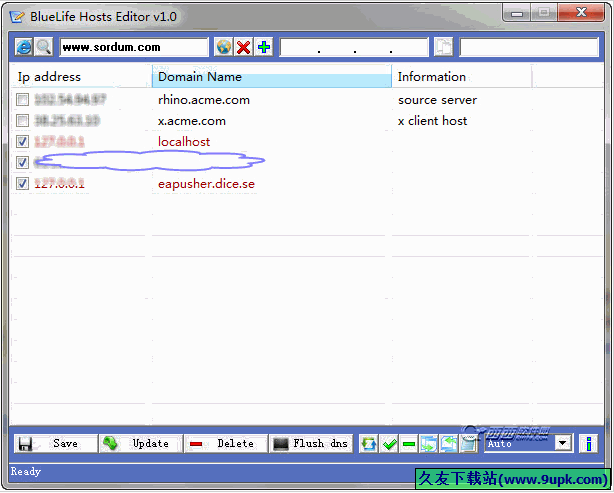Screen dimensions: 614x493
Task: Select the red localhost entry
Action: pos(184,141)
